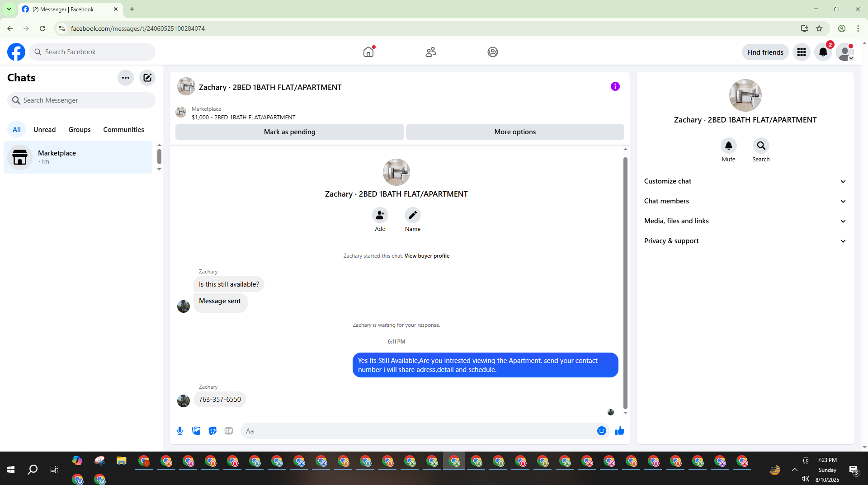The image size is (868, 485).
Task: Send a thumbs-up like
Action: point(620,431)
